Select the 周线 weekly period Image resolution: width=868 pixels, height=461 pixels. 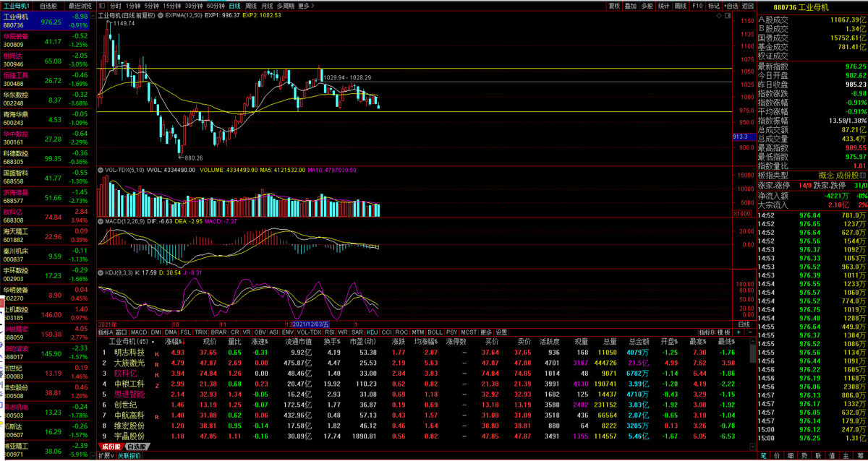[251, 5]
